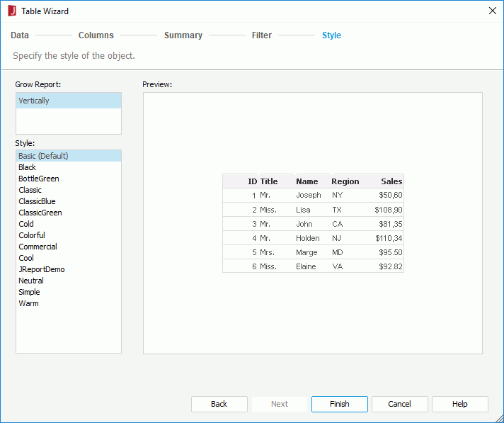
Task: Click the $92.82 sales value
Action: pyautogui.click(x=391, y=266)
